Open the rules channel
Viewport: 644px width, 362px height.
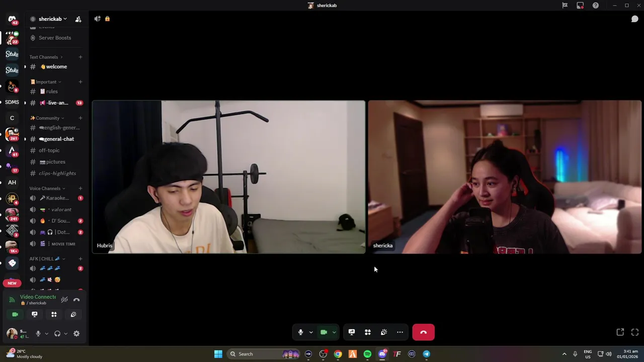[55, 92]
